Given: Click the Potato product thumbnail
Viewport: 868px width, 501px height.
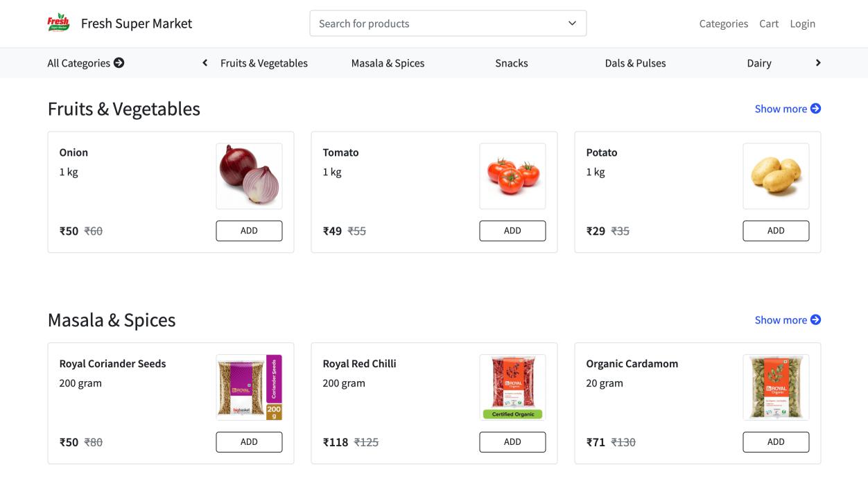Looking at the screenshot, I should coord(776,175).
